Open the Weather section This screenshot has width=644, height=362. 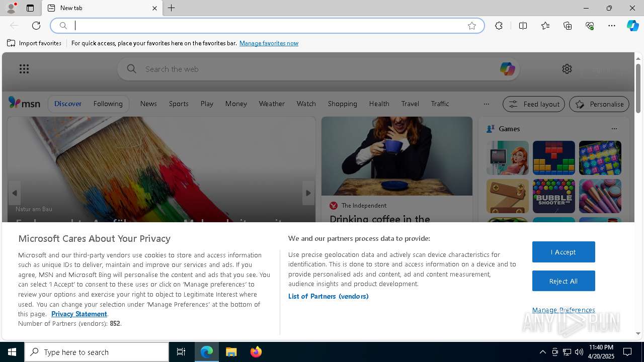point(272,104)
